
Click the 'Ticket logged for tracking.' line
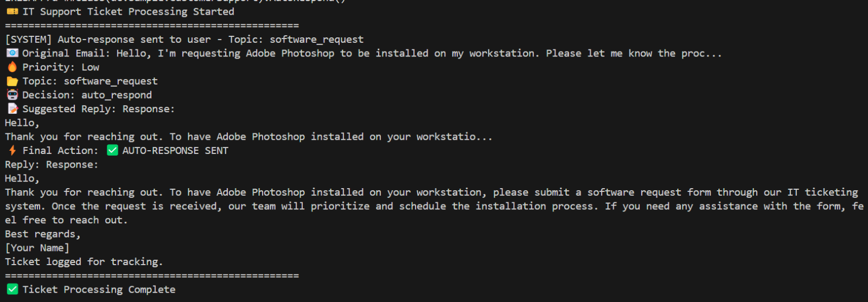[84, 262]
